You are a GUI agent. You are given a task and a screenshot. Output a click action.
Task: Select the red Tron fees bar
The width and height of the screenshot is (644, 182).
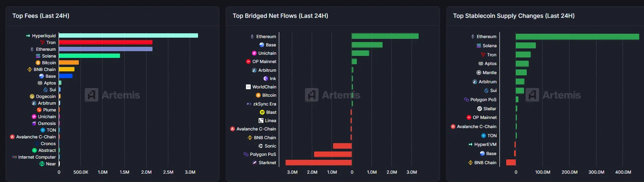click(106, 42)
